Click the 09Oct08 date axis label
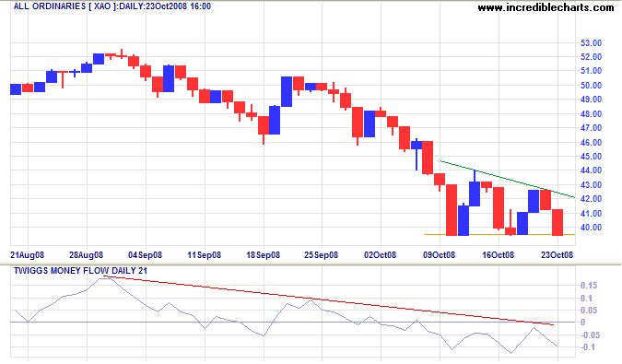Image resolution: width=622 pixels, height=364 pixels. 439,255
